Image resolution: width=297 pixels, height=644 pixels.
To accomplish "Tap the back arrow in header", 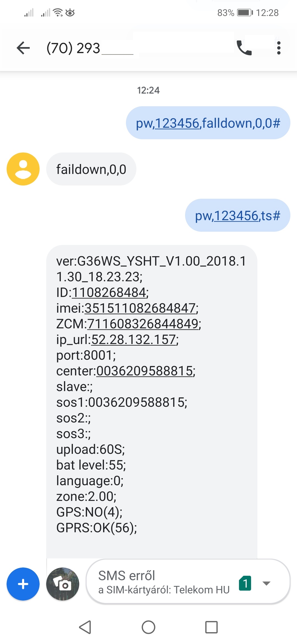I will coord(23,48).
